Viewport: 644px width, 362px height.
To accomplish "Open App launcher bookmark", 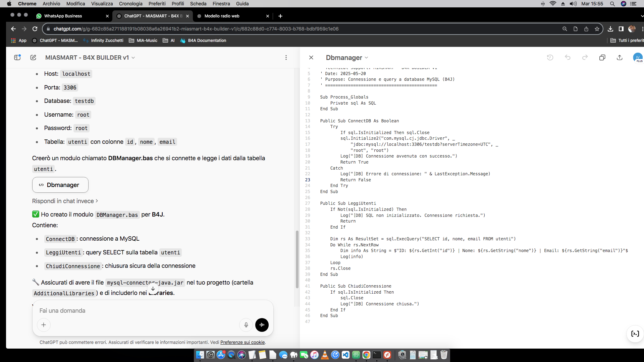I will [x=19, y=41].
